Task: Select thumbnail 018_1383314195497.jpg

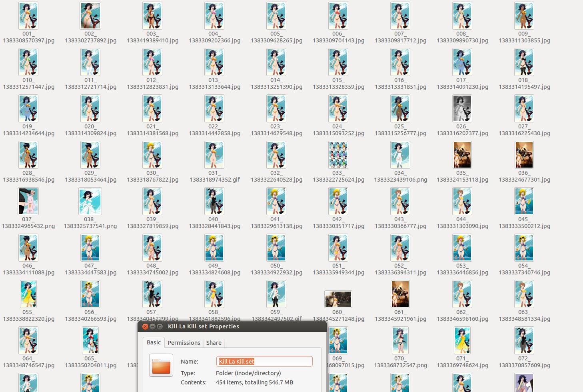Action: click(524, 62)
